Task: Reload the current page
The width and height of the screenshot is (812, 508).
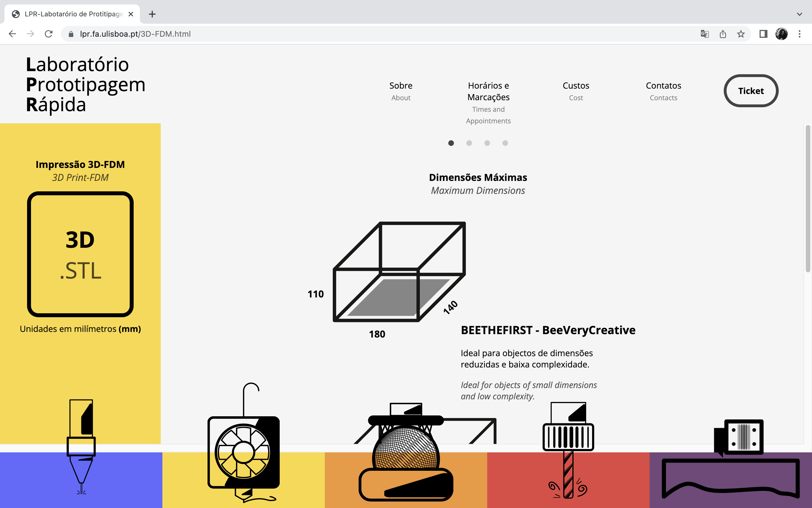Action: pyautogui.click(x=49, y=34)
